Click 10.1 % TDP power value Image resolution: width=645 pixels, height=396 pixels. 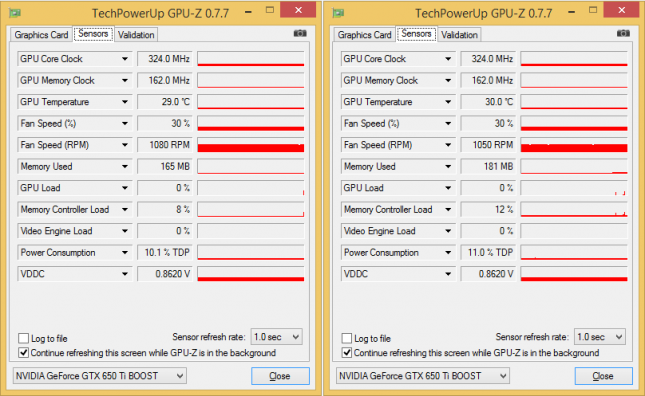tap(165, 252)
